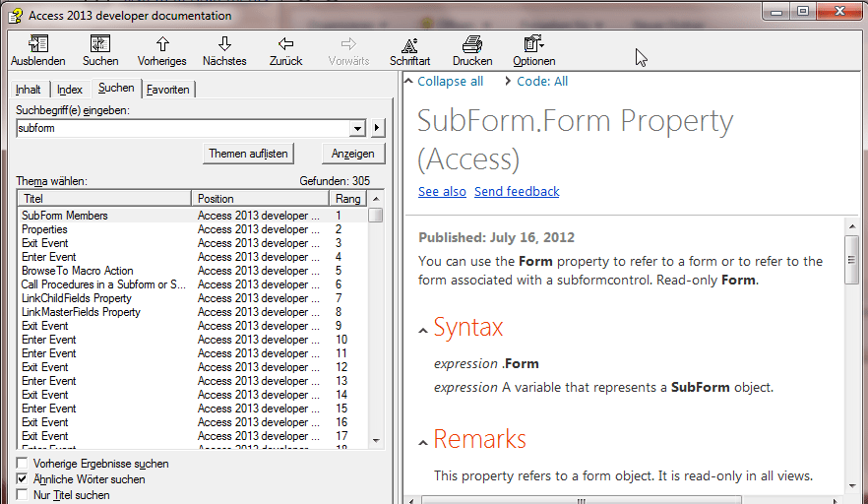The width and height of the screenshot is (868, 504).
Task: Sort results by the Rang column header
Action: 348,198
